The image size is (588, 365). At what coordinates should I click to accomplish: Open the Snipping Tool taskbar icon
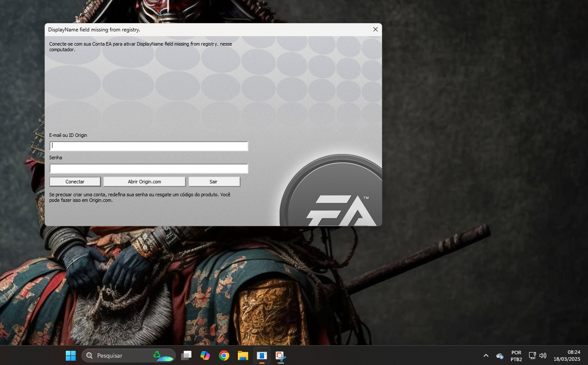point(280,356)
